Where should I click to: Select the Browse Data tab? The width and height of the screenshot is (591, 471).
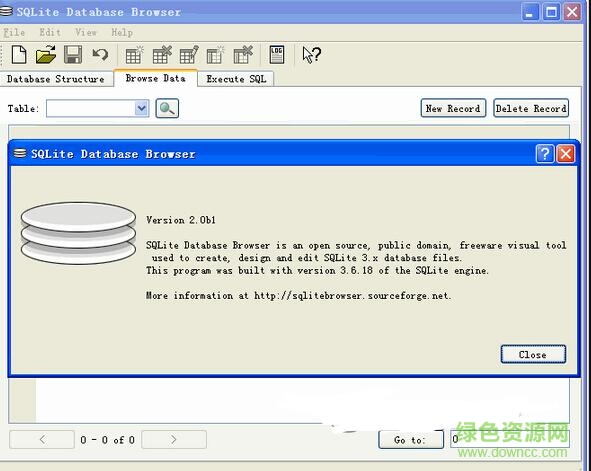click(155, 78)
